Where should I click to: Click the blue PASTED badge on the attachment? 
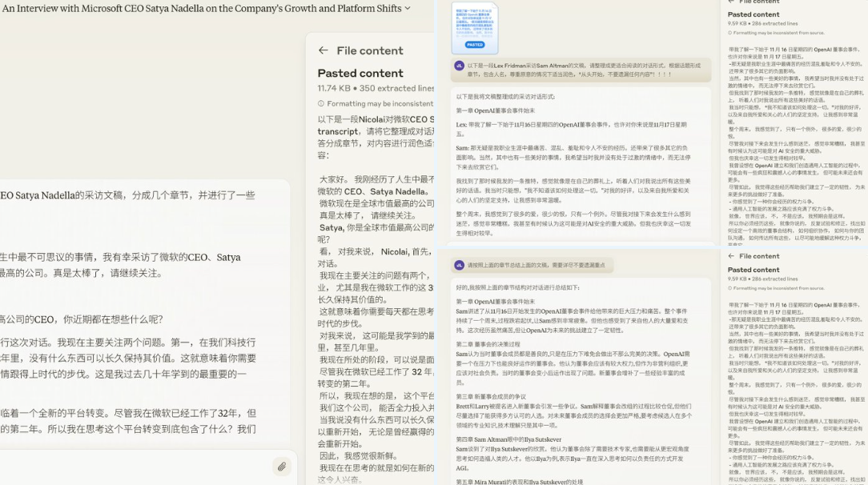tap(474, 45)
